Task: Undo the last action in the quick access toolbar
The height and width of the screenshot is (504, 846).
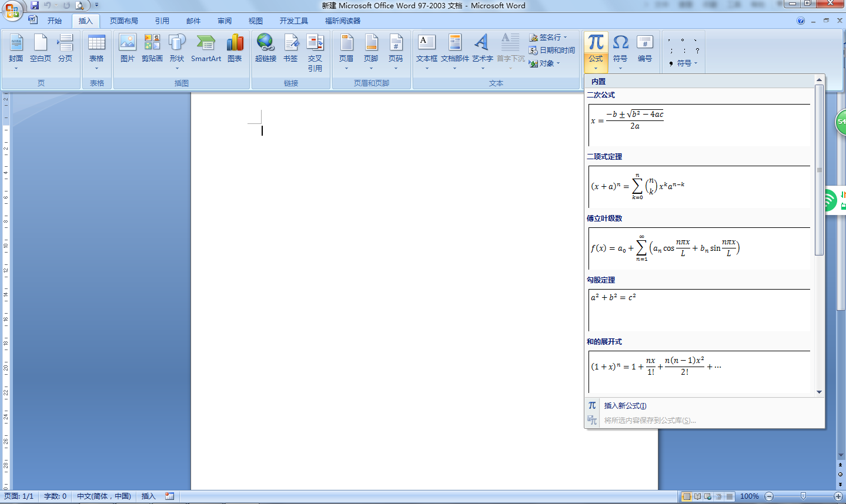Action: [48, 5]
